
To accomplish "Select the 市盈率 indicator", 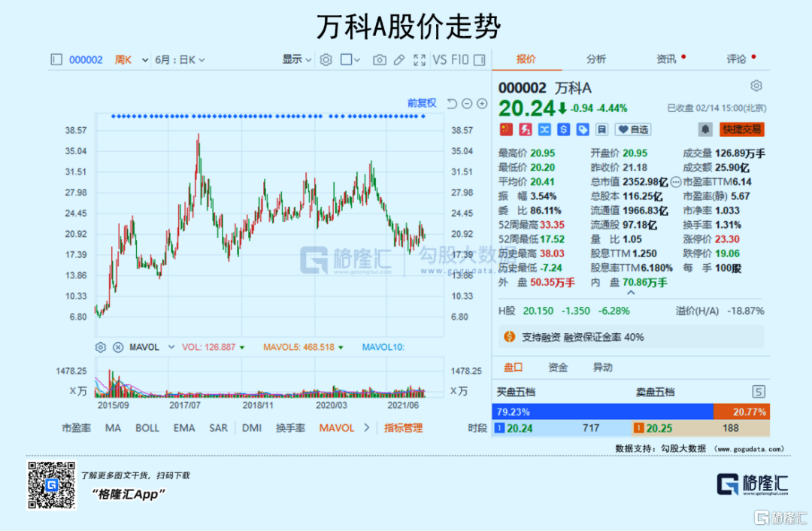I will tap(76, 429).
